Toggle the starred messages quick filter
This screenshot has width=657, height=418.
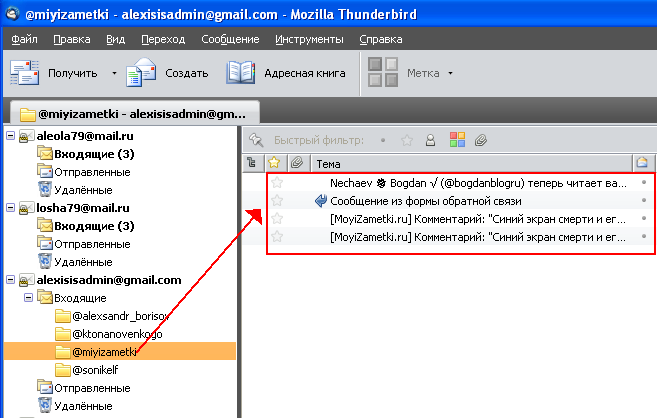(407, 140)
